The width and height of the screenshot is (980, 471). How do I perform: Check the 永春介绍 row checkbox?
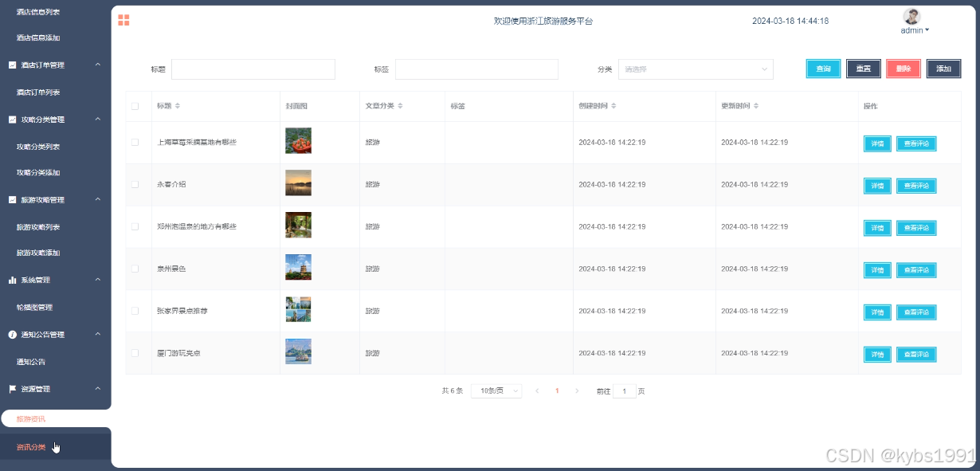pyautogui.click(x=135, y=184)
